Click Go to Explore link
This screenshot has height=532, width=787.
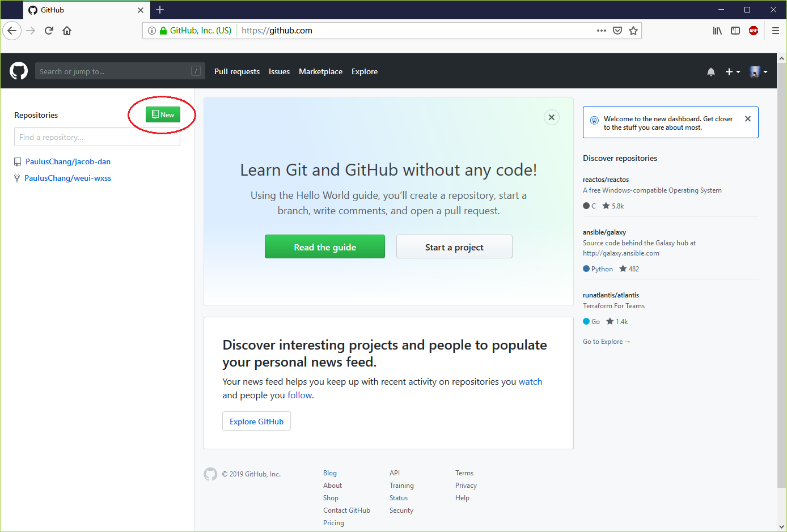[x=606, y=342]
